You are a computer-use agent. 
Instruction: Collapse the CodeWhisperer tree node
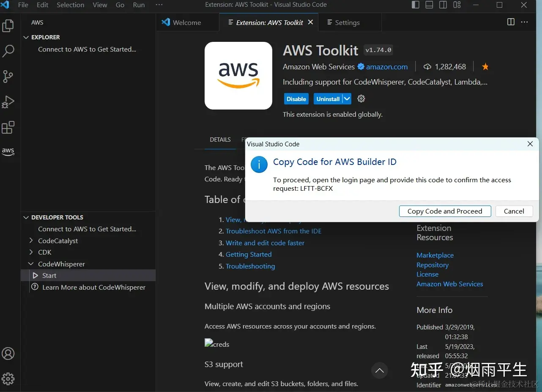pyautogui.click(x=31, y=264)
